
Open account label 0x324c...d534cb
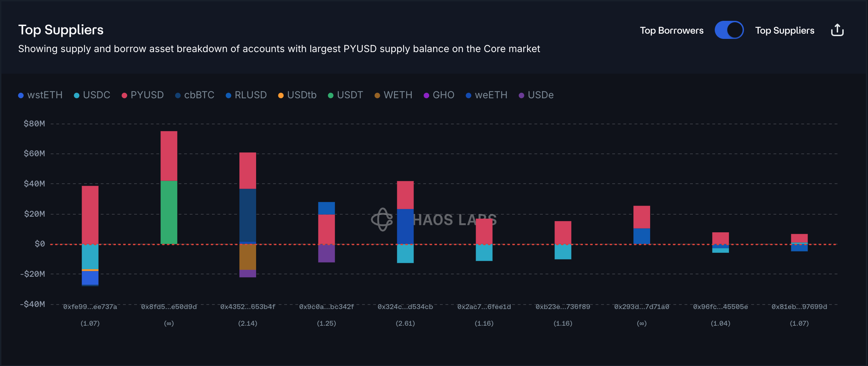point(405,307)
